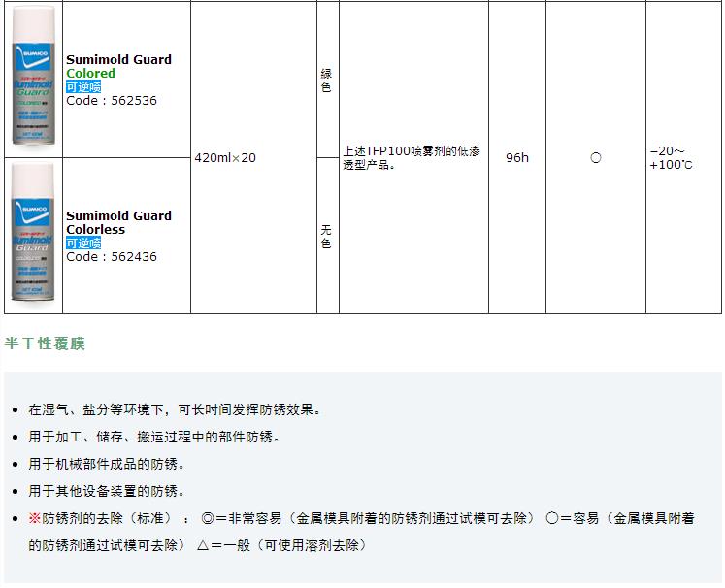Click the 无色 color cell
The width and height of the screenshot is (725, 588).
tap(327, 237)
